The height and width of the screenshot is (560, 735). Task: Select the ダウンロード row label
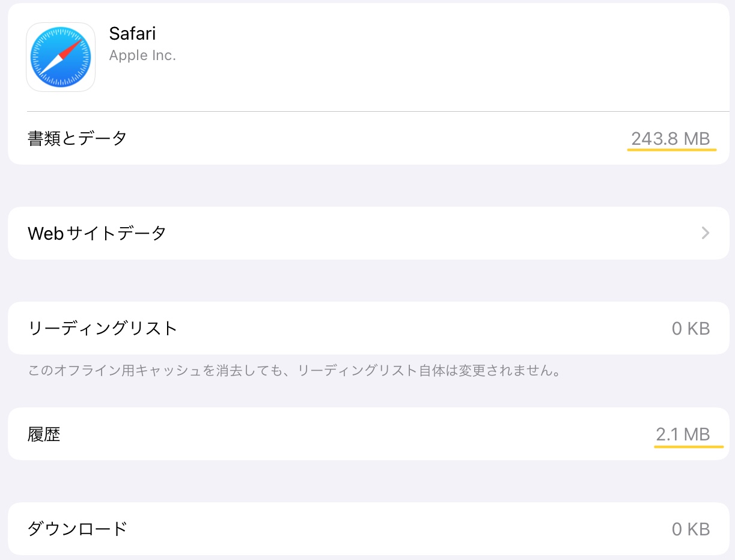click(78, 529)
